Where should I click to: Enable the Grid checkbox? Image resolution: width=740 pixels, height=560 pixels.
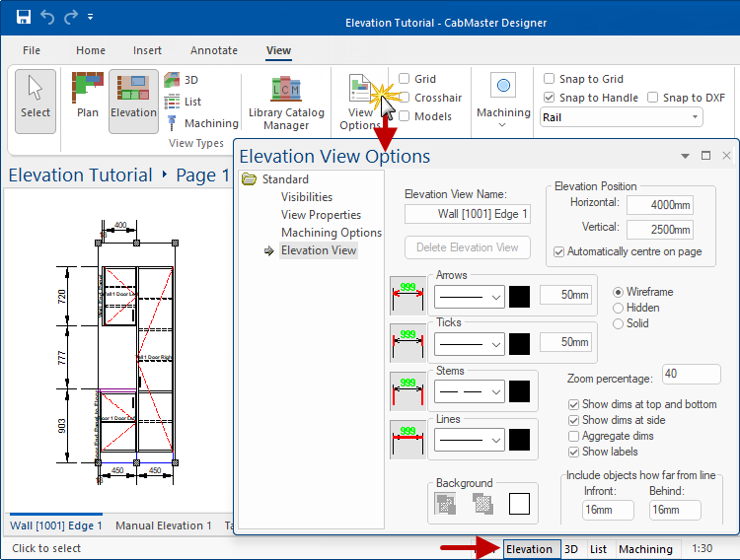point(404,78)
